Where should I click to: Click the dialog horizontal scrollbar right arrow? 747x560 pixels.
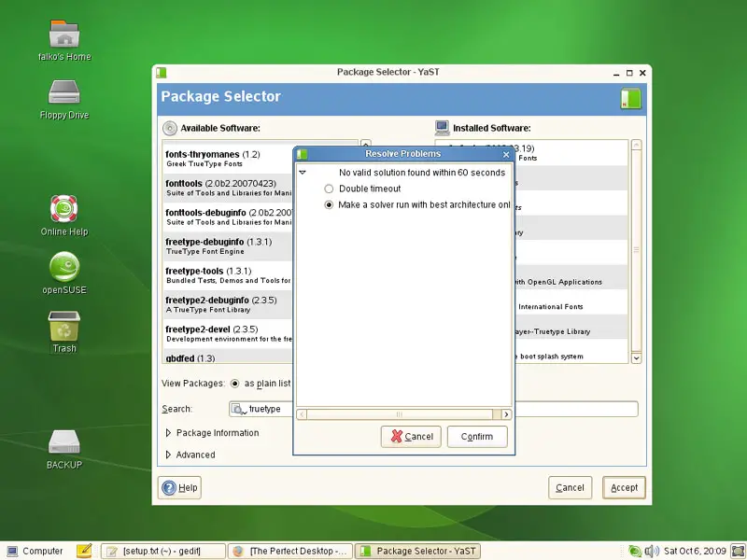(506, 414)
